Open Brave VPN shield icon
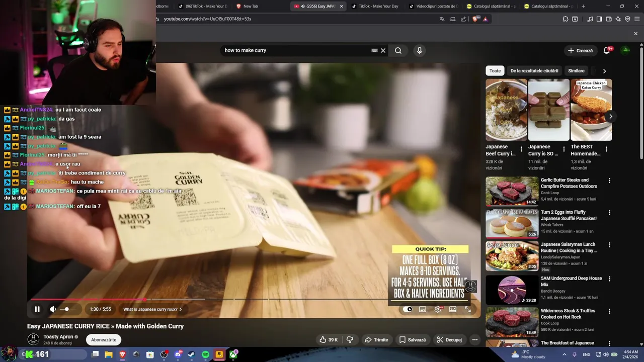The height and width of the screenshot is (362, 644). 627,19
